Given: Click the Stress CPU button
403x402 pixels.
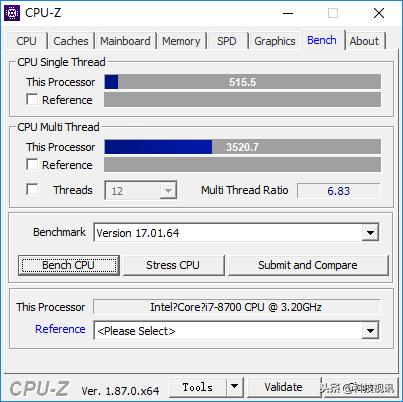Looking at the screenshot, I should point(173,265).
